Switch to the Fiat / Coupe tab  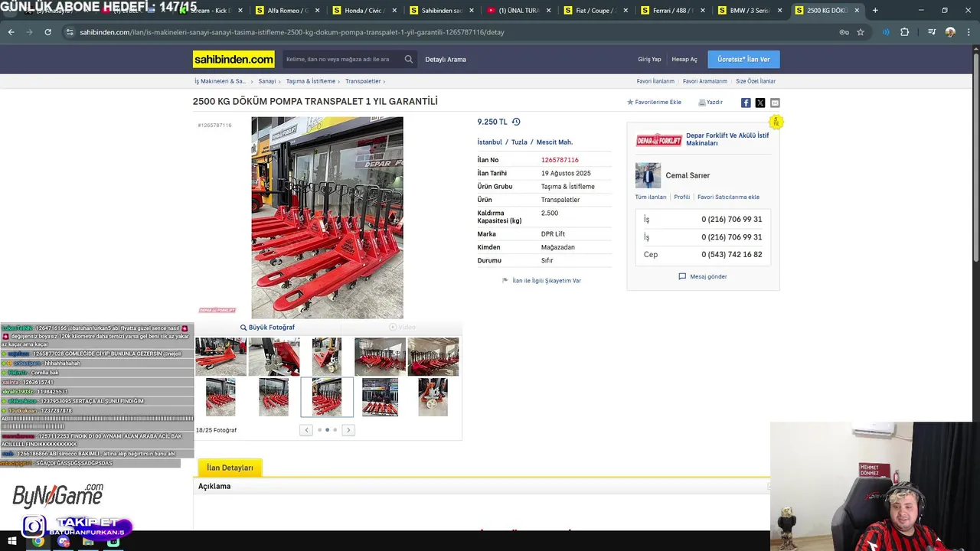pyautogui.click(x=596, y=11)
